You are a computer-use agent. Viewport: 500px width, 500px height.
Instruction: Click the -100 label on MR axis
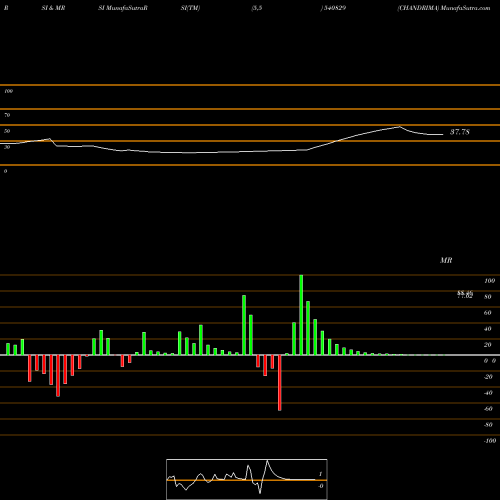point(490,441)
